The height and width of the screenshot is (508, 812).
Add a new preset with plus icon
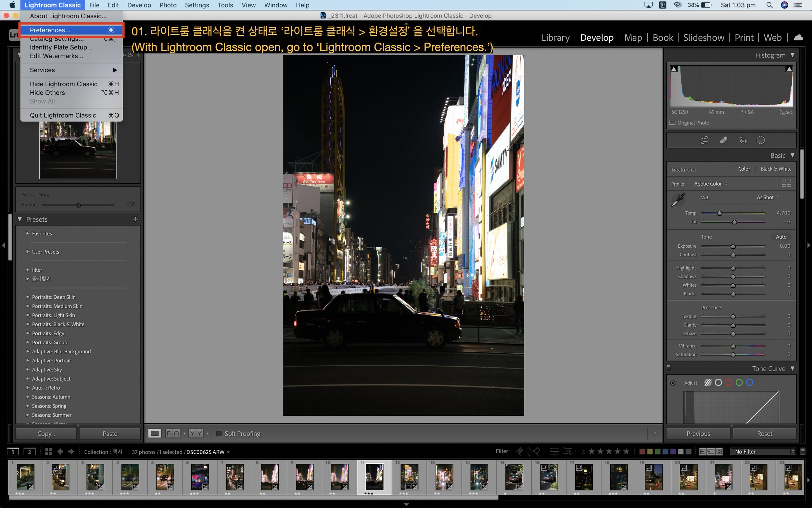pos(136,219)
